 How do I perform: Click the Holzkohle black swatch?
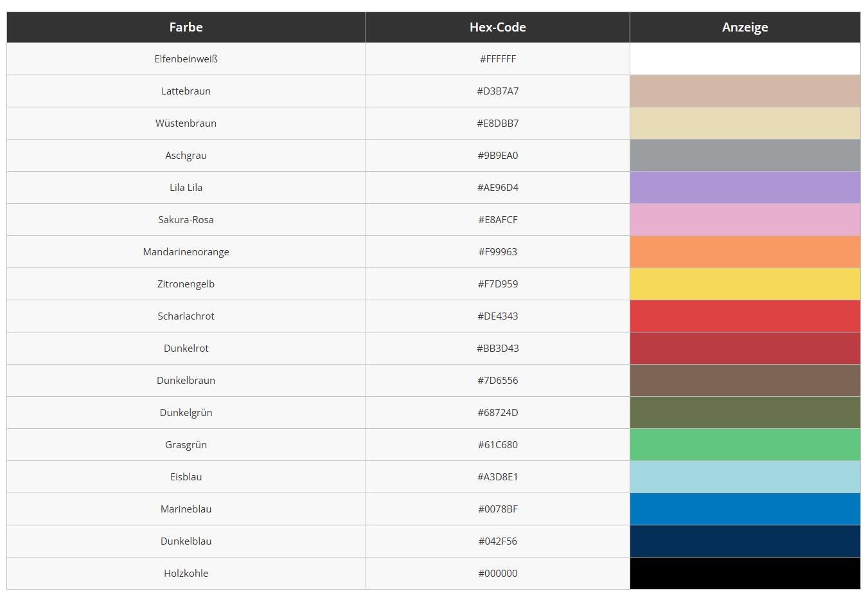tap(745, 573)
